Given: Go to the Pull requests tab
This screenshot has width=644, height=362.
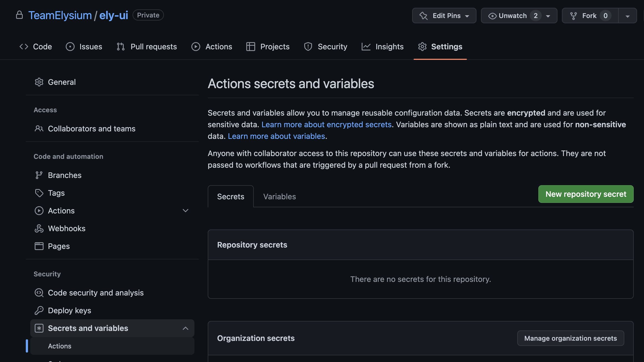Looking at the screenshot, I should (x=147, y=47).
